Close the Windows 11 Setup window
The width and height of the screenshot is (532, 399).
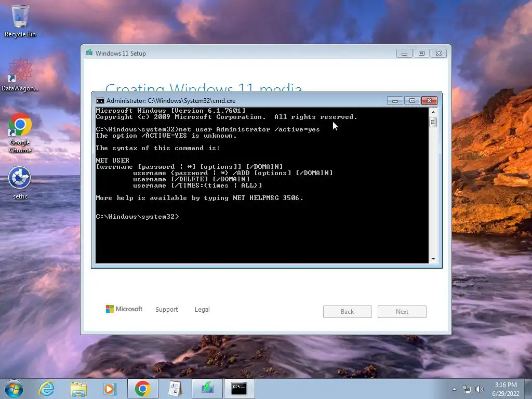click(438, 54)
